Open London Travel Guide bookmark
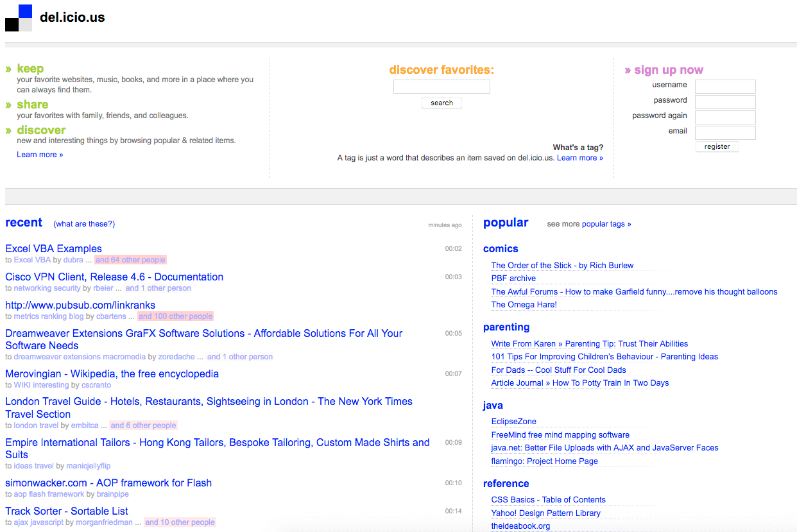The height and width of the screenshot is (532, 797). point(209,408)
